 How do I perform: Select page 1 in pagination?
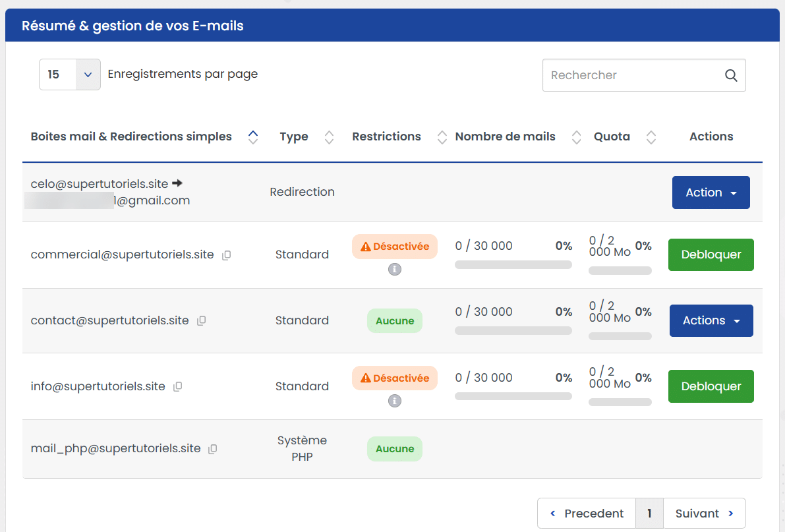[x=649, y=514]
